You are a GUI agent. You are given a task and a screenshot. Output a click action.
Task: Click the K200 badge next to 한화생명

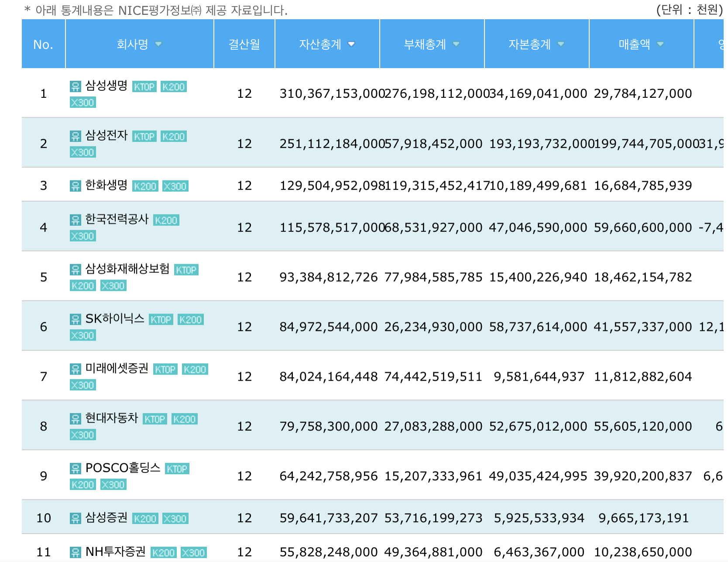145,186
